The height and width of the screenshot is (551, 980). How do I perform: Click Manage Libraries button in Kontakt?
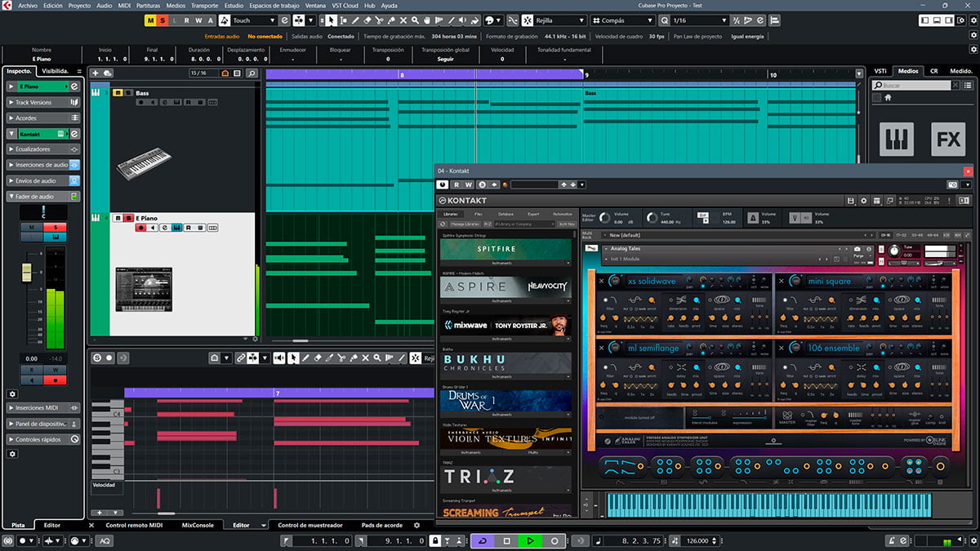[465, 223]
